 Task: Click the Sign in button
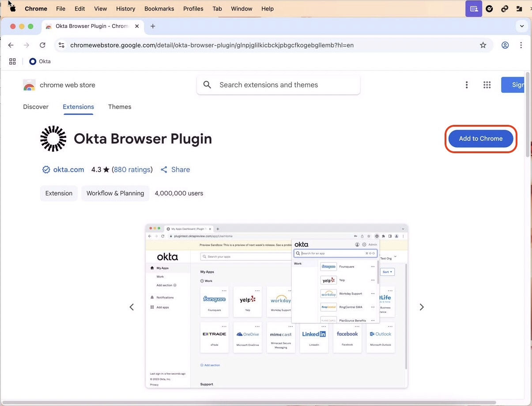513,85
